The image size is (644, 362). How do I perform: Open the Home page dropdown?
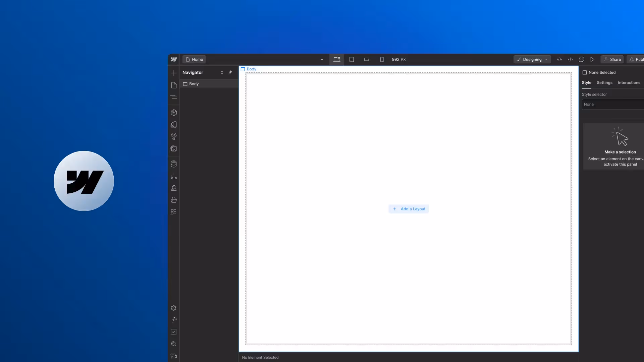pos(194,59)
